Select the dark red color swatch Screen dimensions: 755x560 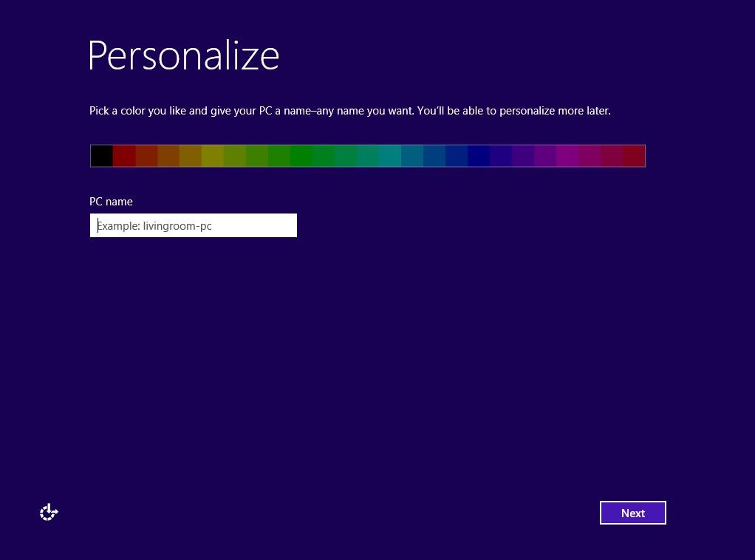coord(125,156)
